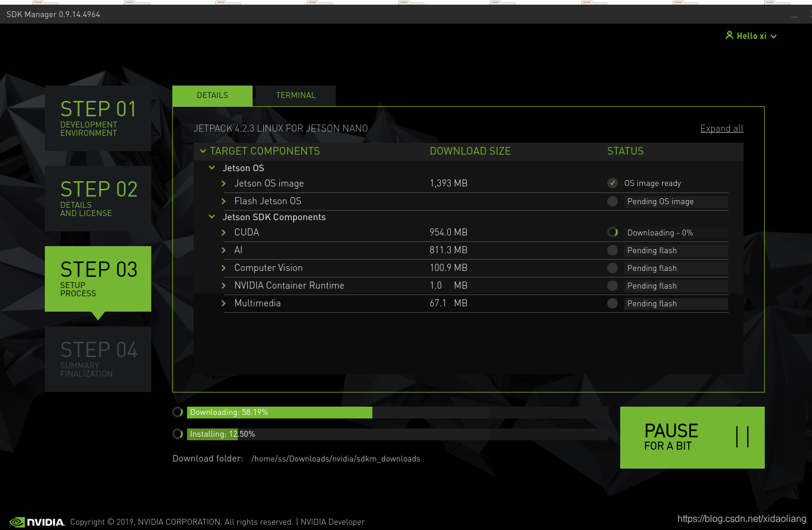The height and width of the screenshot is (530, 812).
Task: Click the 1,393 MB download size
Action: tap(448, 184)
